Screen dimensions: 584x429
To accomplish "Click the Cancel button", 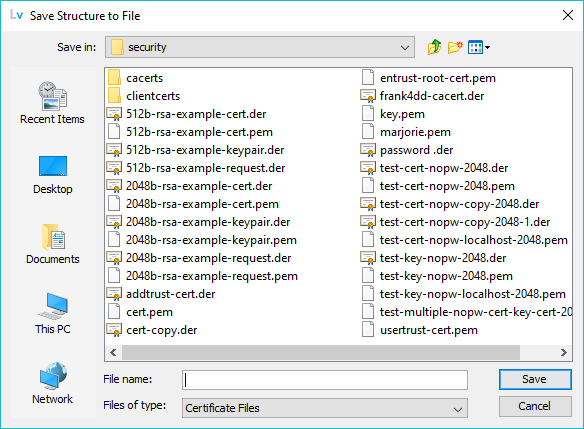I will point(535,406).
